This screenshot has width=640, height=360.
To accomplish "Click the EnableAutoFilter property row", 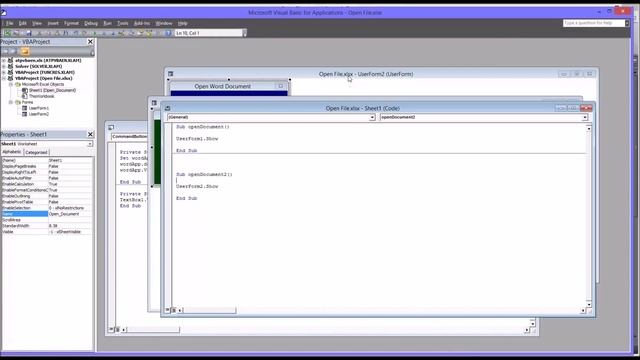I will [x=47, y=178].
